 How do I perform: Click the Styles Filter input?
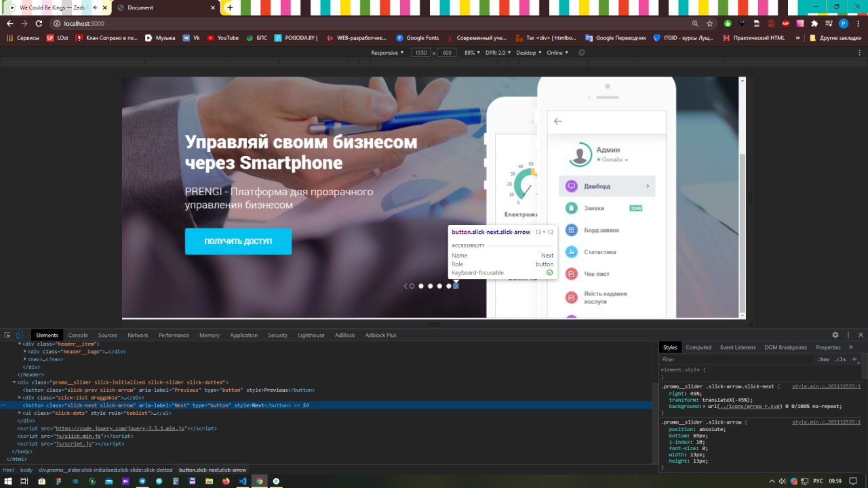[x=736, y=359]
